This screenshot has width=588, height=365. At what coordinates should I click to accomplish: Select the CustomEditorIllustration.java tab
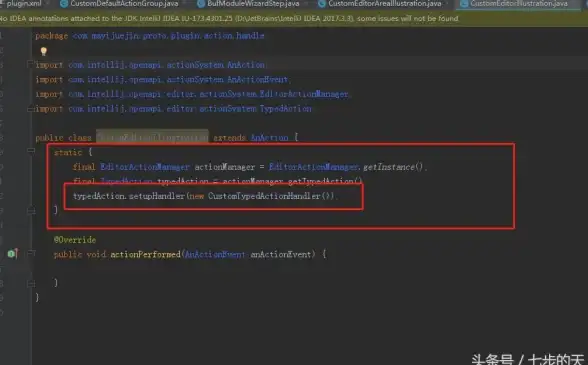[x=519, y=3]
